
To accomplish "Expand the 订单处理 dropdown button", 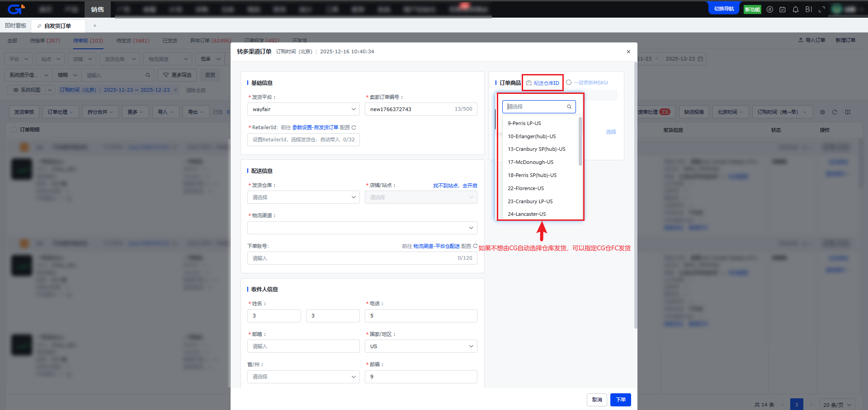I will 61,112.
